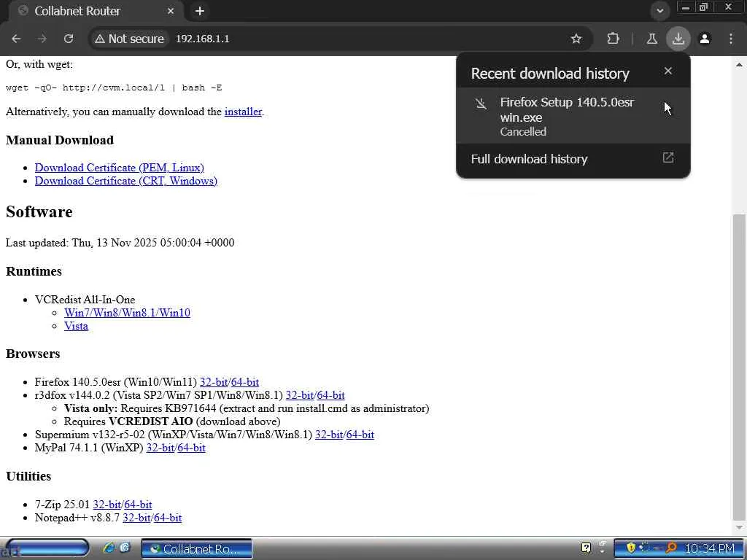Expand the tab search dropdown arrow

coord(659,11)
